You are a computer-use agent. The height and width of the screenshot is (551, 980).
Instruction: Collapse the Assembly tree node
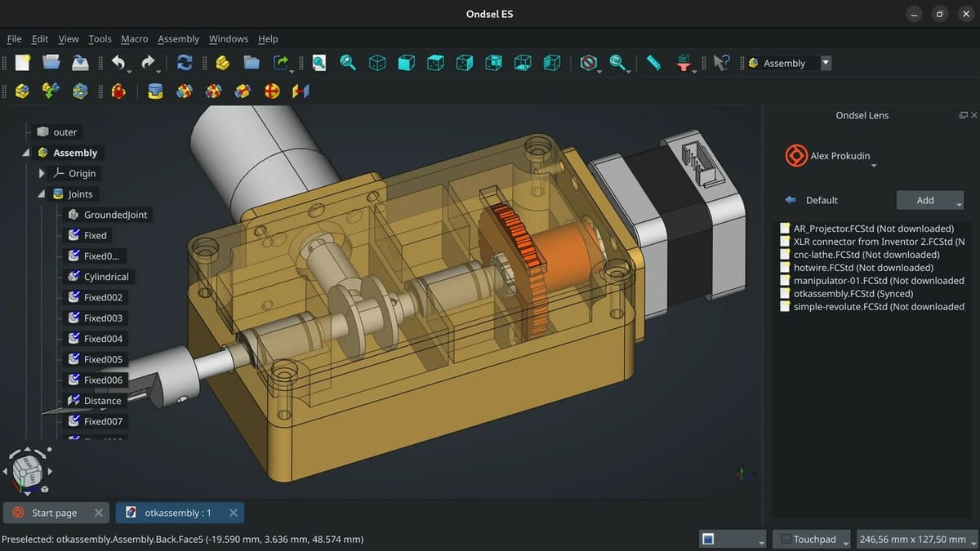click(x=26, y=153)
